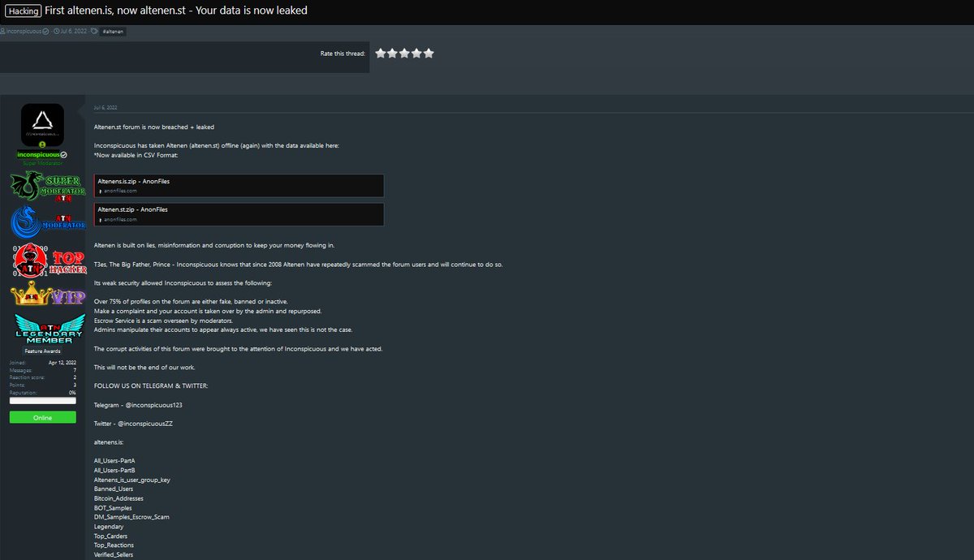Click the Feature Awards label
974x560 pixels.
pos(42,351)
